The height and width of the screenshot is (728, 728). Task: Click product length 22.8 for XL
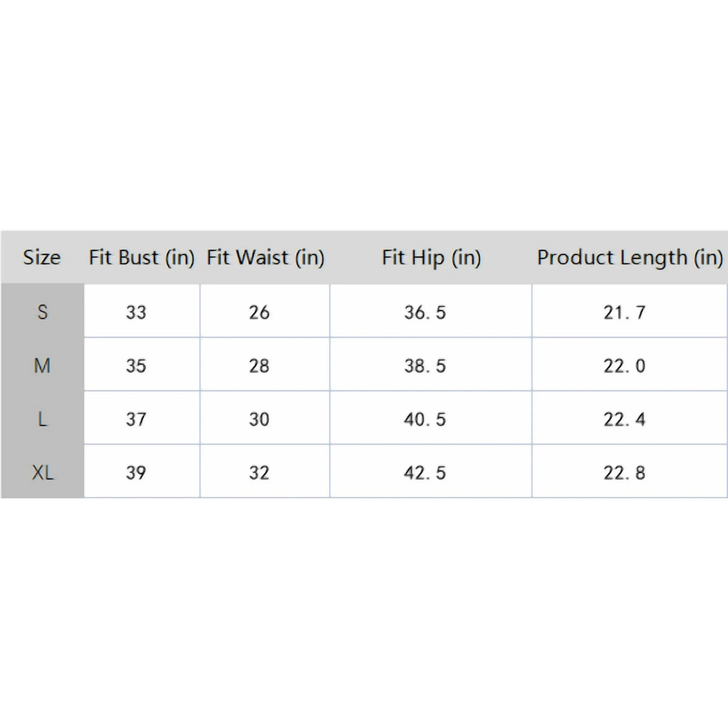pos(624,473)
